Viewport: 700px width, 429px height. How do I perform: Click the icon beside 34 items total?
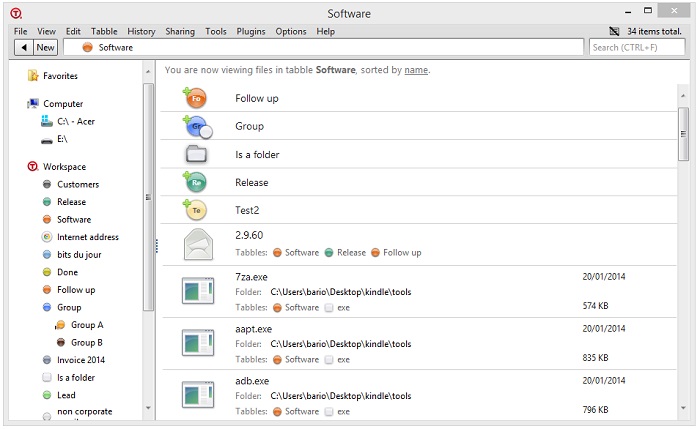614,31
